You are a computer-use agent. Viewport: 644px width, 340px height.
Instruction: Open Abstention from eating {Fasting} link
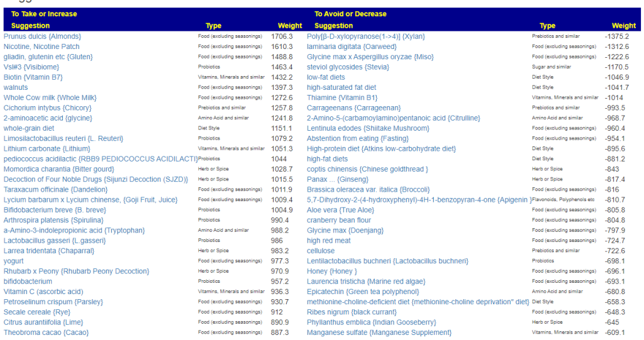pyautogui.click(x=358, y=138)
